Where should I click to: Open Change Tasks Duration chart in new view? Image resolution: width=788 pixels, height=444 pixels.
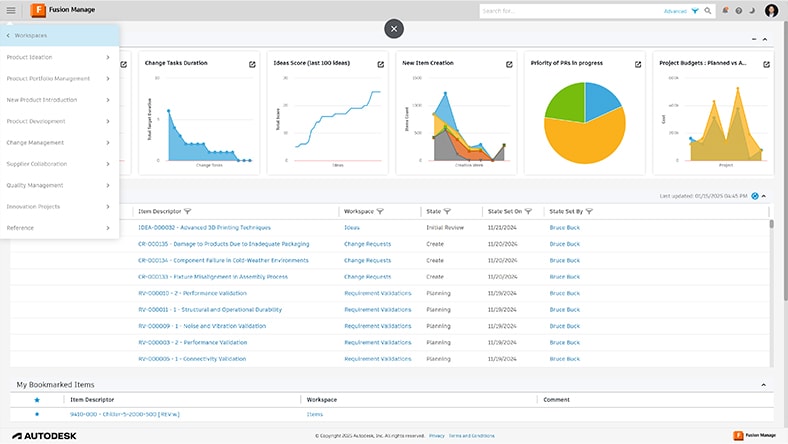[x=252, y=64]
